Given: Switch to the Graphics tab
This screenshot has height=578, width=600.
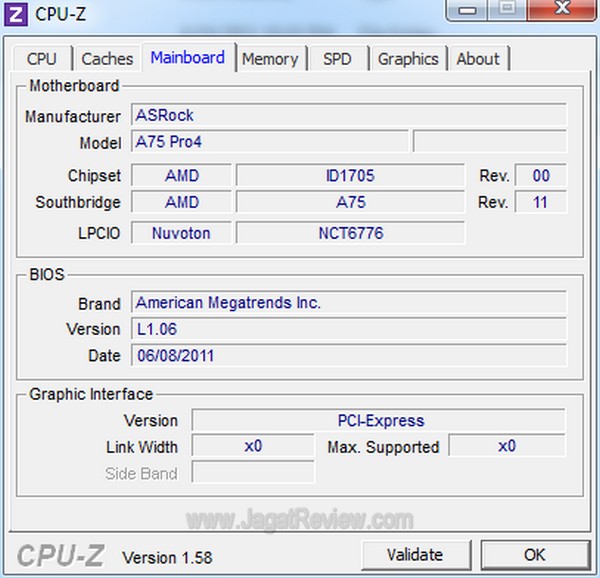Looking at the screenshot, I should [408, 59].
